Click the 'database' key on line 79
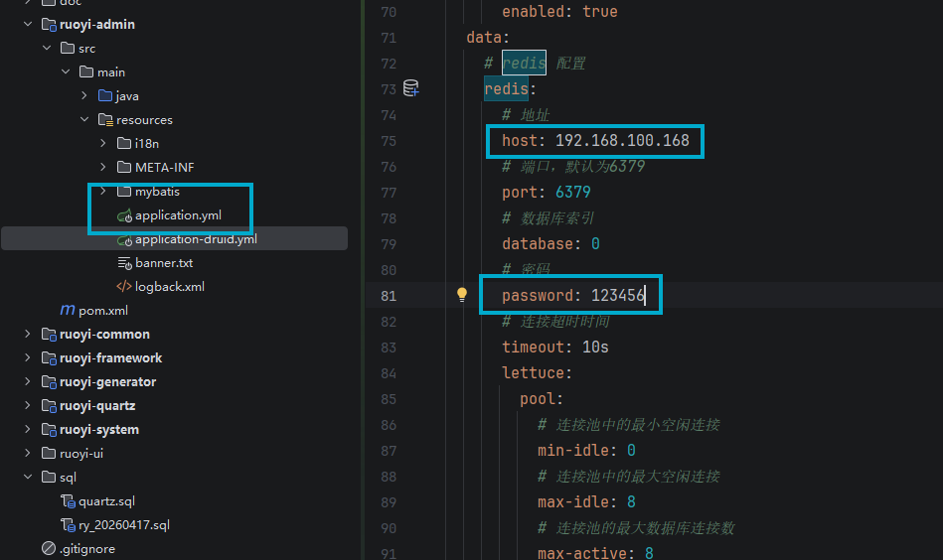This screenshot has width=943, height=560. pyautogui.click(x=538, y=243)
